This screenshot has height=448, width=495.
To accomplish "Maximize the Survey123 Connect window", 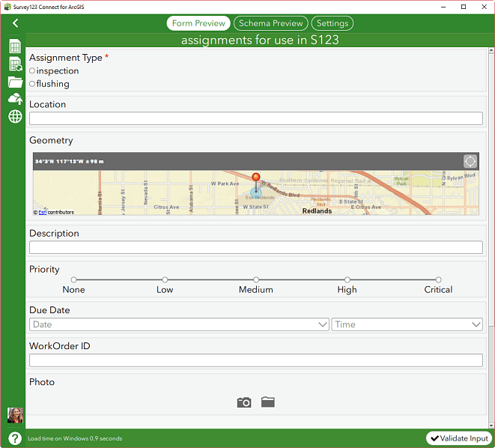I will coord(464,7).
